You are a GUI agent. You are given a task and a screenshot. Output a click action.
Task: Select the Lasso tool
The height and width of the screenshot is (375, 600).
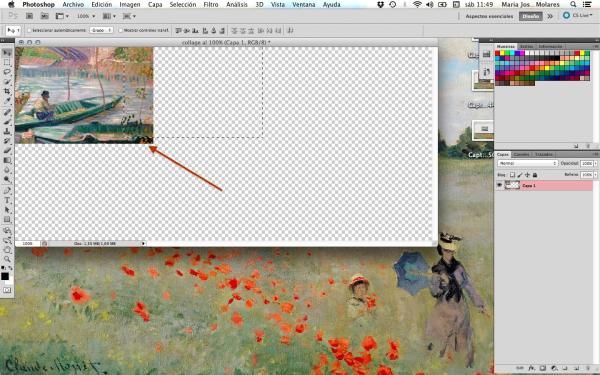pyautogui.click(x=7, y=72)
